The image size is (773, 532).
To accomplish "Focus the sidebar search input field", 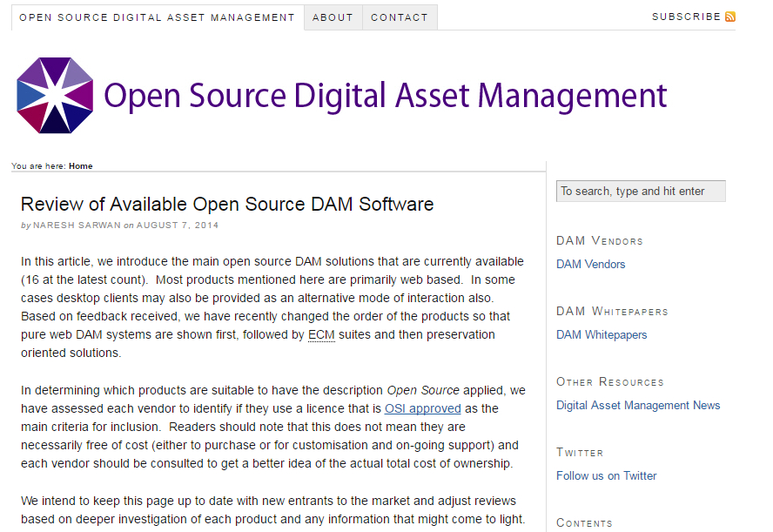I will [x=640, y=192].
